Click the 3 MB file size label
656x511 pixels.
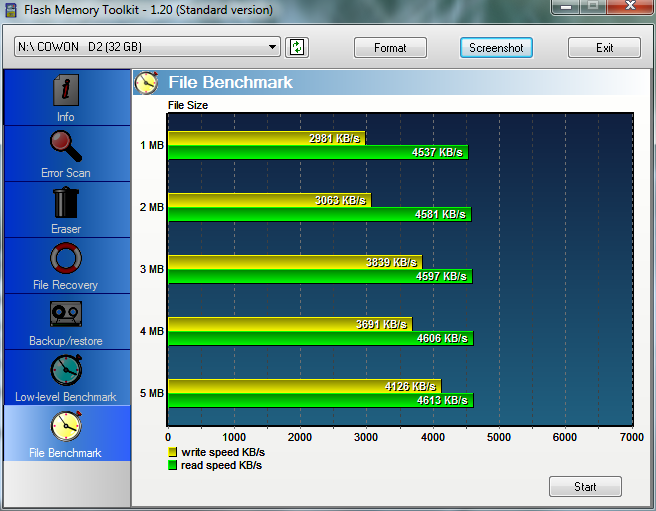[x=151, y=269]
